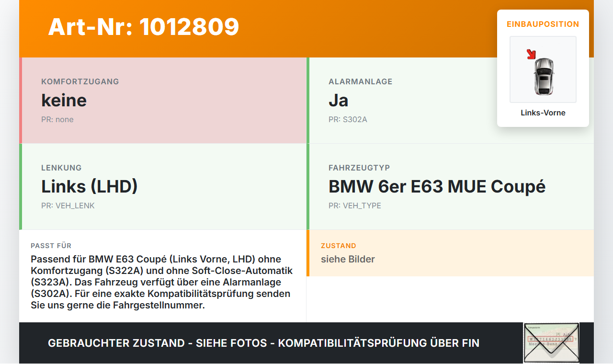613x364 pixels.
Task: Click the FAHRZEUGTYP label
Action: (359, 168)
